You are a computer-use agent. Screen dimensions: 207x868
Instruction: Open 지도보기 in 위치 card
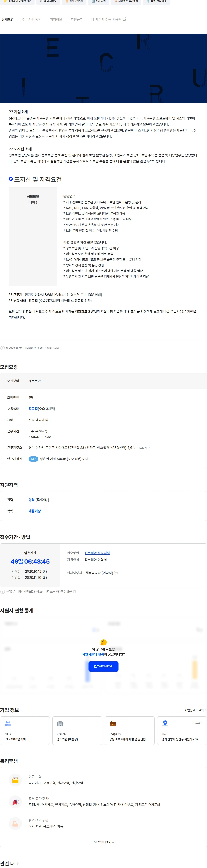point(198,723)
